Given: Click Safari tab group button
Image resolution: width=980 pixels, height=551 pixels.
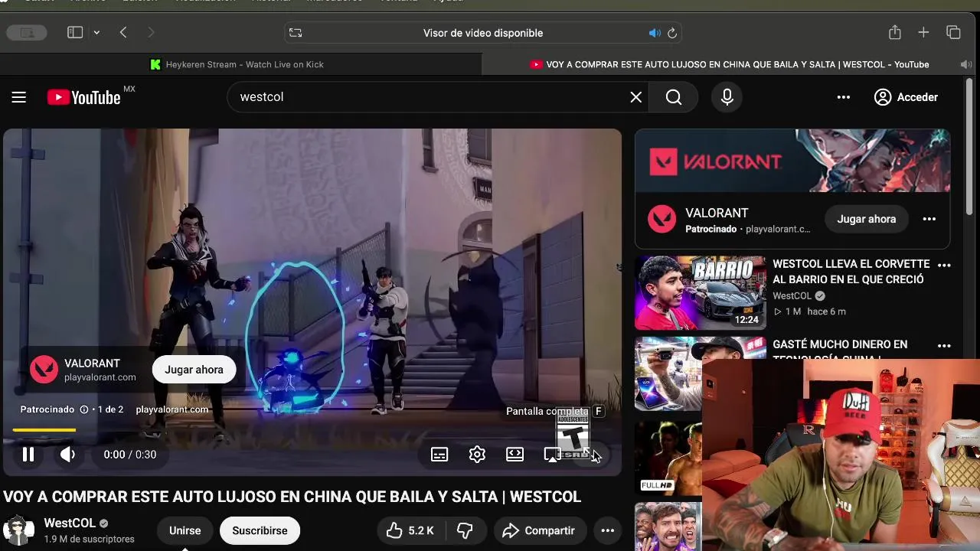Looking at the screenshot, I should (x=27, y=33).
